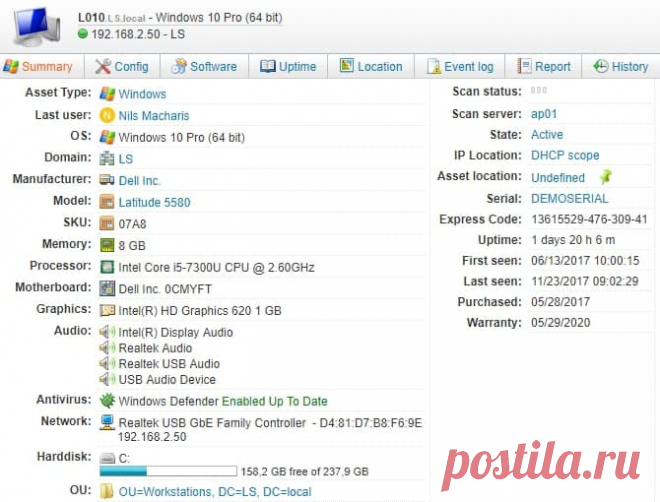Open the Nils Macharis user link

point(154,115)
